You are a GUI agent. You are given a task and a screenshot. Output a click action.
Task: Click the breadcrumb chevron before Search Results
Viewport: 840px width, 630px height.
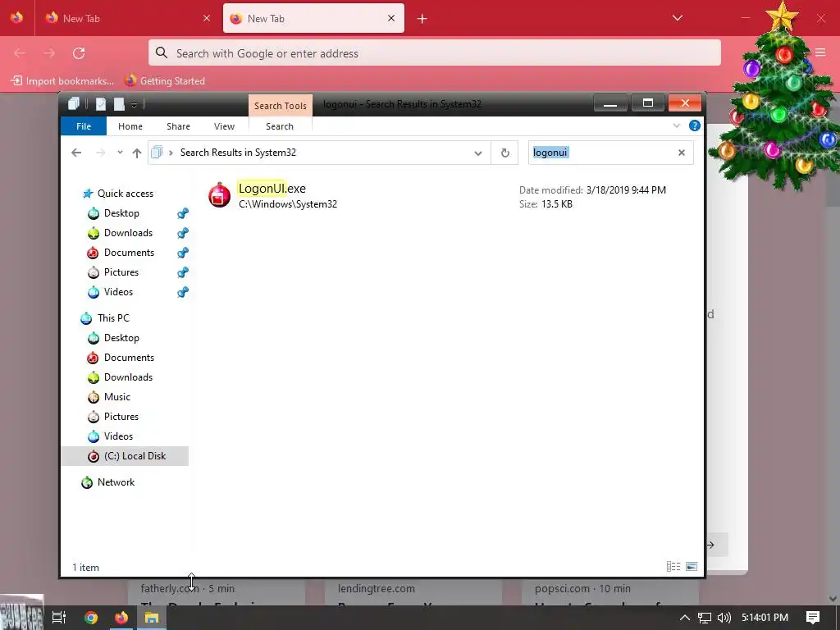171,153
